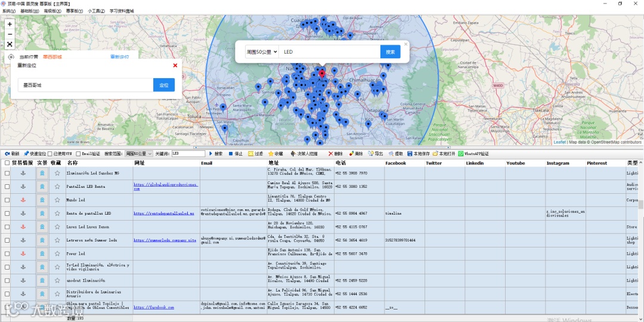Viewport: 644px width, 322px height.
Task: Open the 系统(V) menu
Action: 9,11
